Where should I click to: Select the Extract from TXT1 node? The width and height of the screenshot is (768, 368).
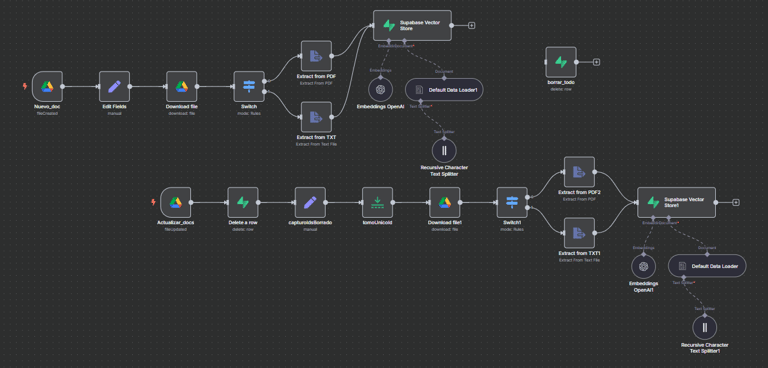point(579,233)
